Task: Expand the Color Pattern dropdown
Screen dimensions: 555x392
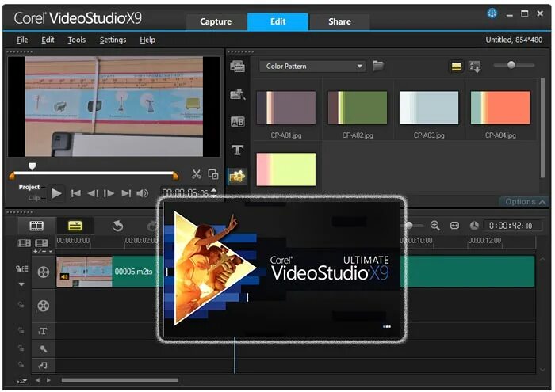Action: [312, 67]
